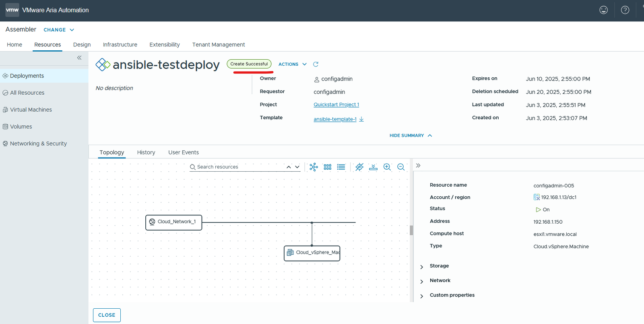Viewport: 644px width, 324px height.
Task: Click the ansible-testdeploy deployment icon
Action: [103, 64]
